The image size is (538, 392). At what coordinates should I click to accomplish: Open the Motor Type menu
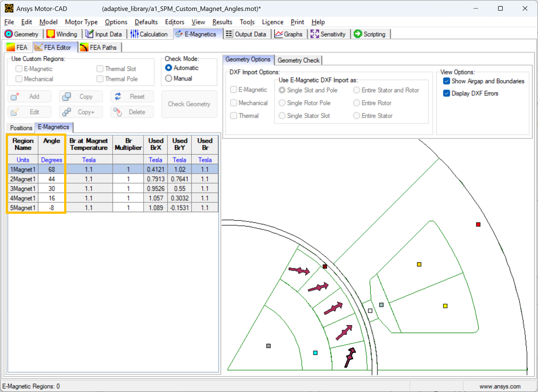click(x=81, y=22)
